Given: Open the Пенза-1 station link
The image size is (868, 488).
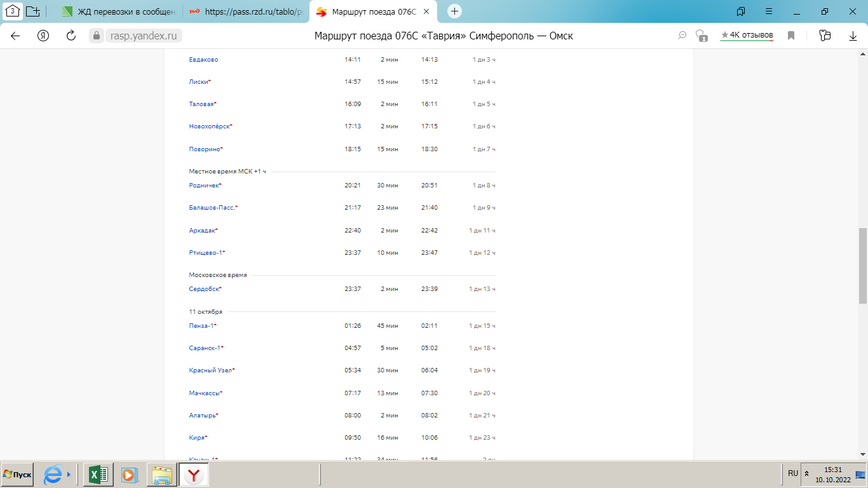Looking at the screenshot, I should pos(201,325).
